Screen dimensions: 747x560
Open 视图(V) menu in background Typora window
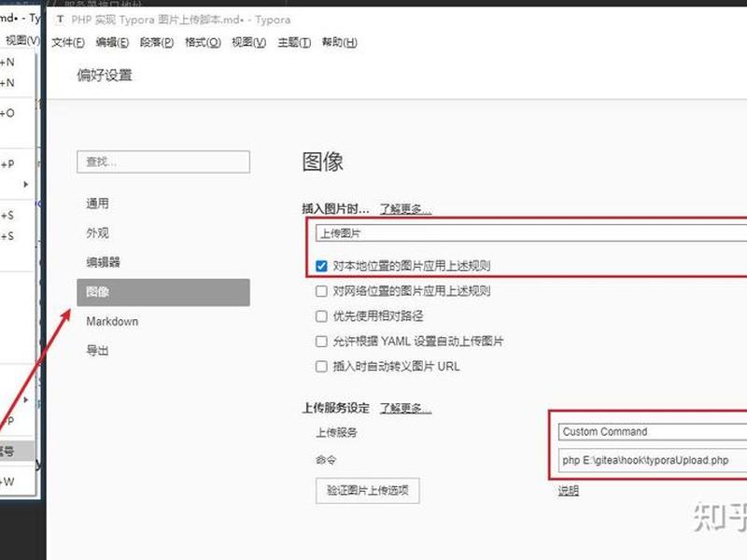click(x=21, y=40)
